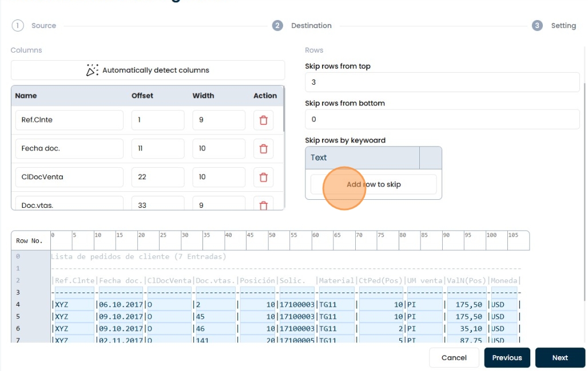The height and width of the screenshot is (371, 588).
Task: Delete the Fecha doc. column using trash icon
Action: [x=264, y=148]
